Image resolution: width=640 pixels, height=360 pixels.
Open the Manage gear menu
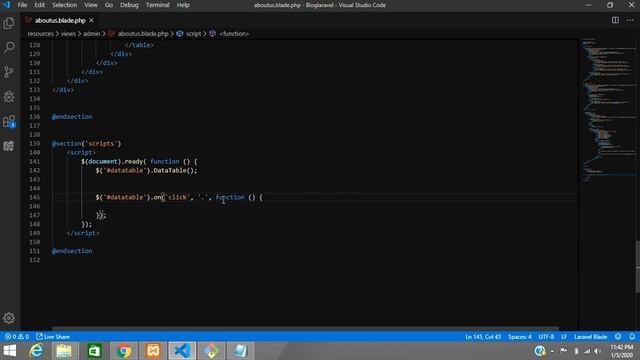click(x=9, y=318)
